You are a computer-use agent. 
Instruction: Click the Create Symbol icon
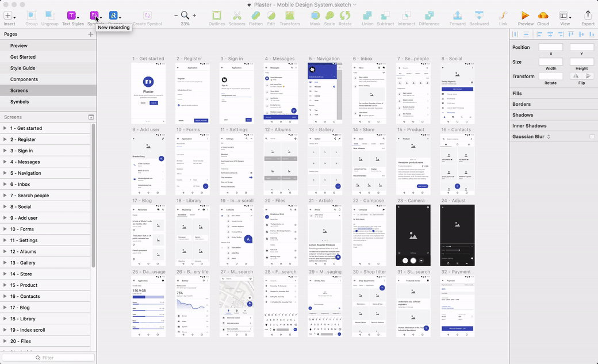point(147,16)
